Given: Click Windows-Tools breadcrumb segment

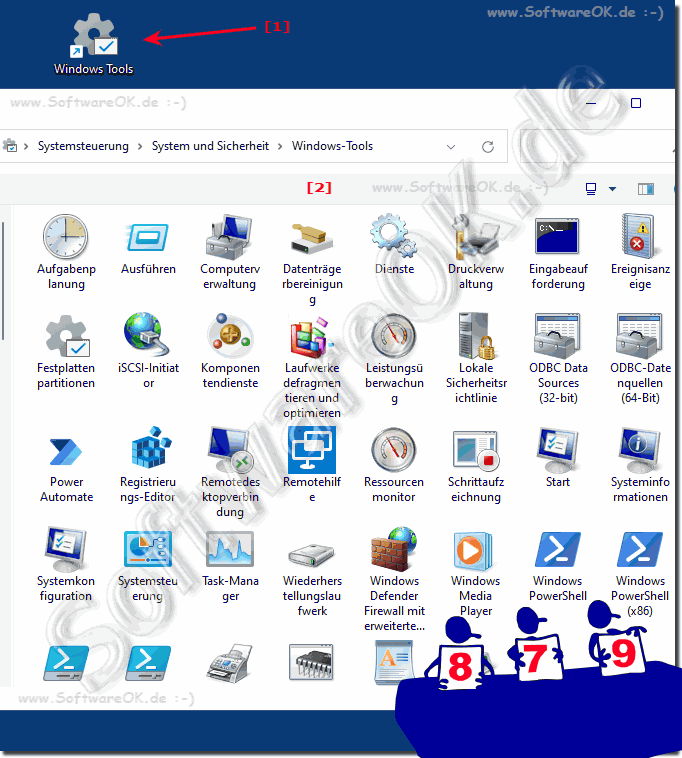Looking at the screenshot, I should coord(333,146).
